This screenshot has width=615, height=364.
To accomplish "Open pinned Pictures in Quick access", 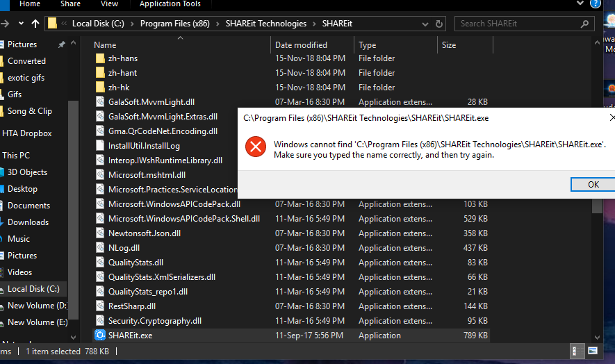I will point(22,44).
